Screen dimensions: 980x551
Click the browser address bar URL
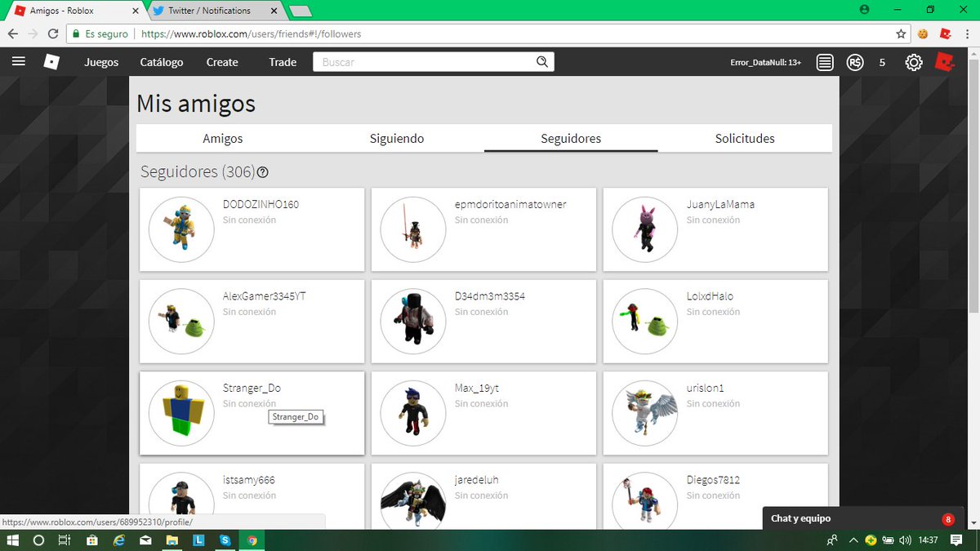(x=251, y=34)
